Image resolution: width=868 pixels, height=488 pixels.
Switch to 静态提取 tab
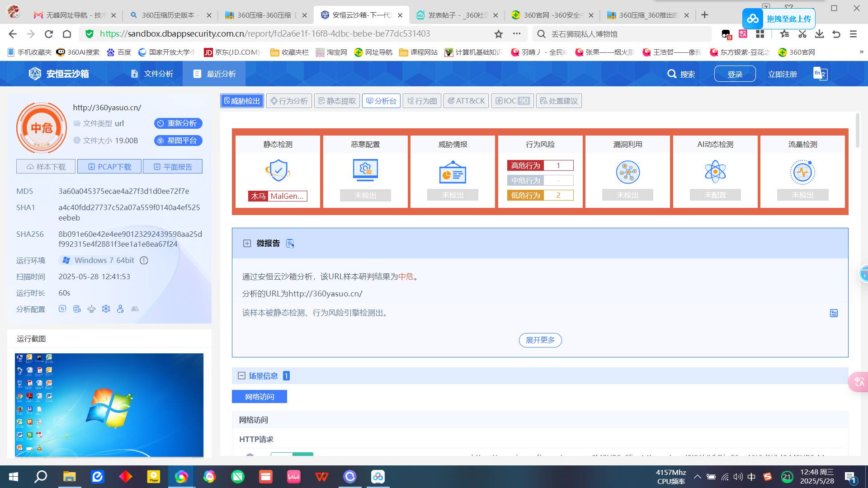click(x=337, y=101)
